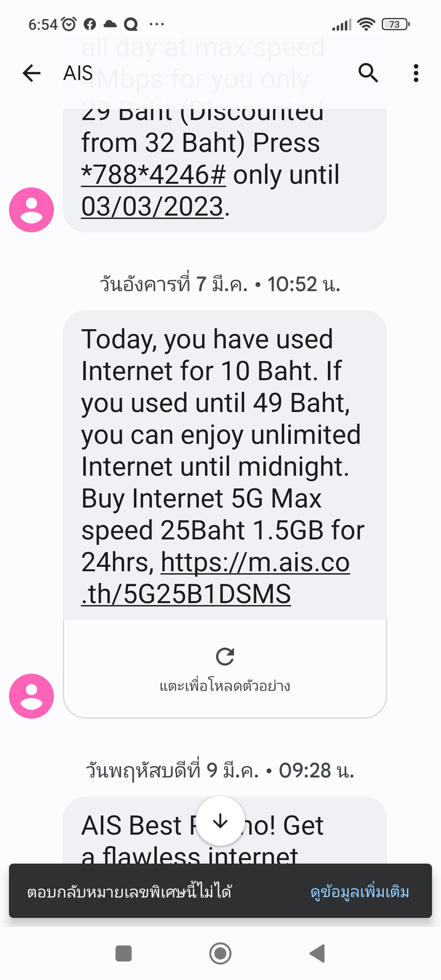The width and height of the screenshot is (441, 980).
Task: Tap the Android recent apps square button
Action: [x=124, y=954]
